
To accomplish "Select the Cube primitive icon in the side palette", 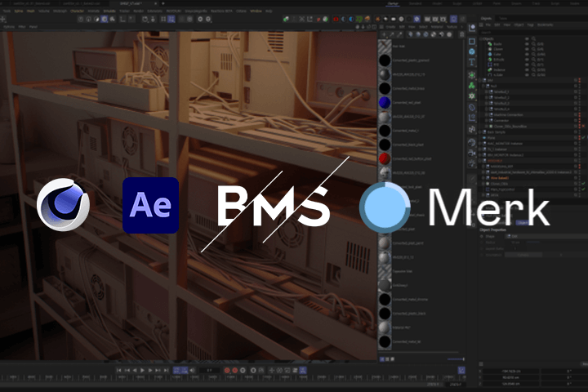I will [472, 42].
